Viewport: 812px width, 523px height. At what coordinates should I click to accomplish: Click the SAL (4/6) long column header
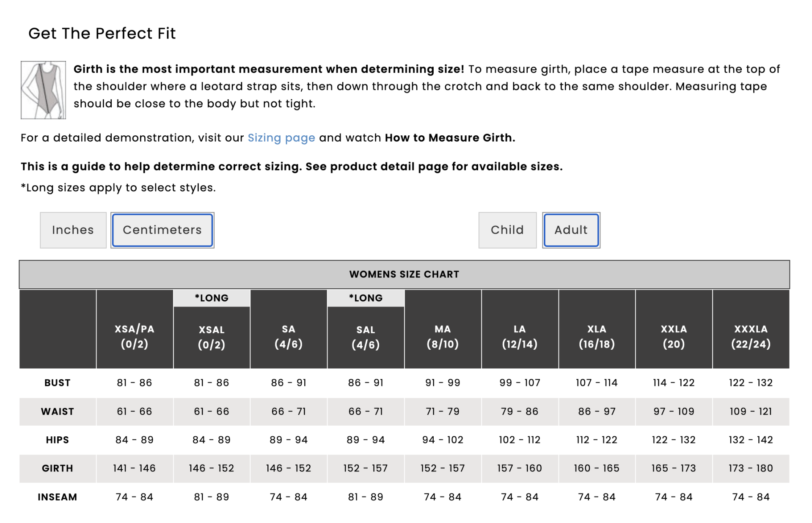(366, 337)
